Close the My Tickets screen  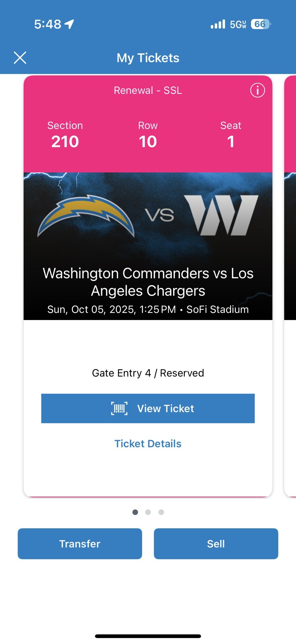(20, 58)
